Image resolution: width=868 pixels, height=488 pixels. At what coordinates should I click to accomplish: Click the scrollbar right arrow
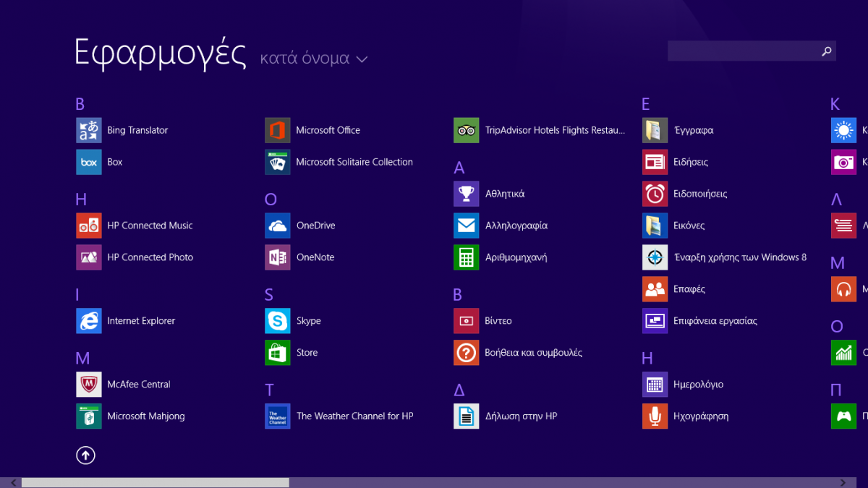(x=843, y=482)
